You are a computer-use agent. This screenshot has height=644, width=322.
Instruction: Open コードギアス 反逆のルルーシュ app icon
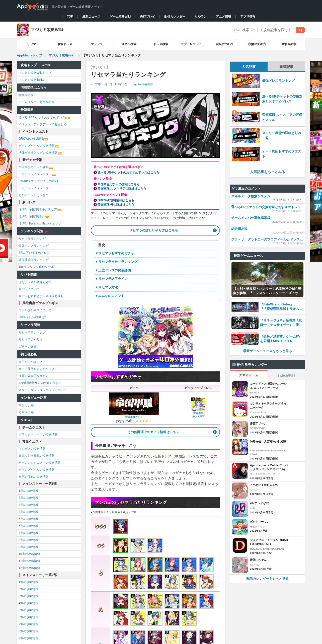pyautogui.click(x=240, y=389)
